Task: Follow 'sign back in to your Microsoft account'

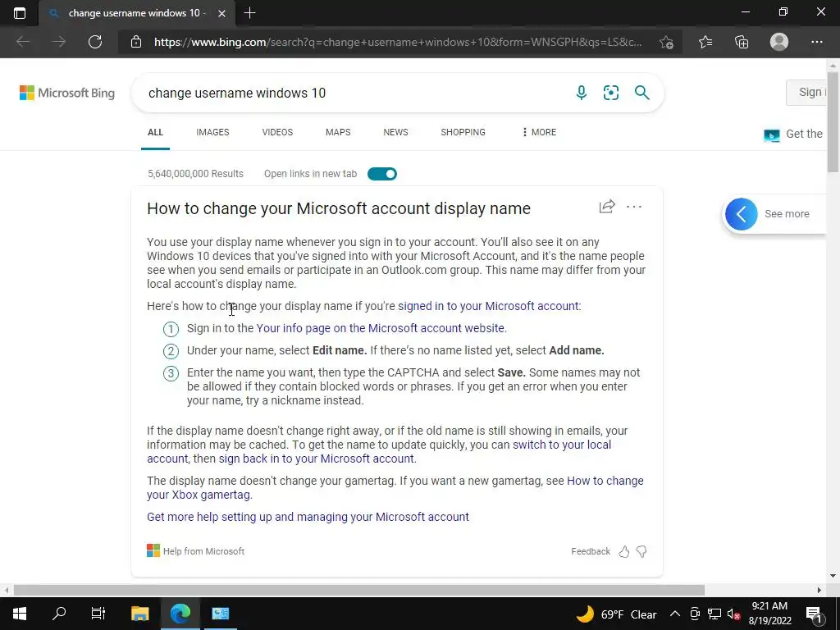Action: point(316,459)
